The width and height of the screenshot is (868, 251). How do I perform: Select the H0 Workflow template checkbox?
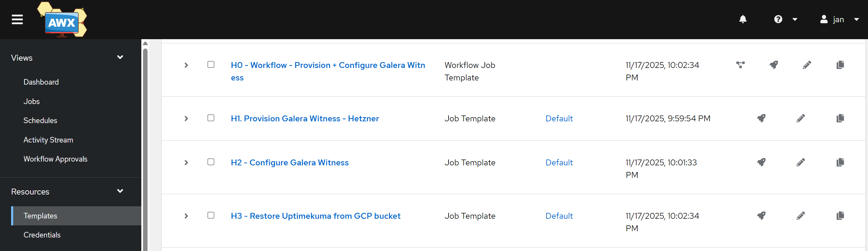point(211,64)
